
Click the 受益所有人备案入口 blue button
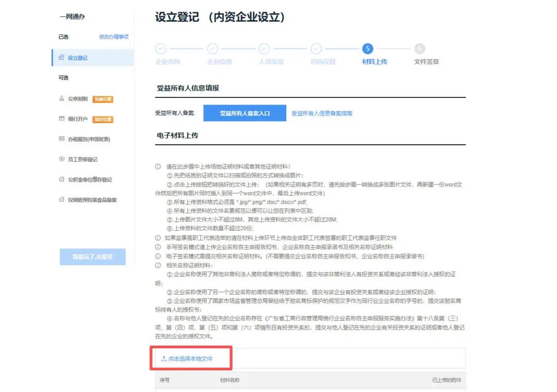(244, 112)
